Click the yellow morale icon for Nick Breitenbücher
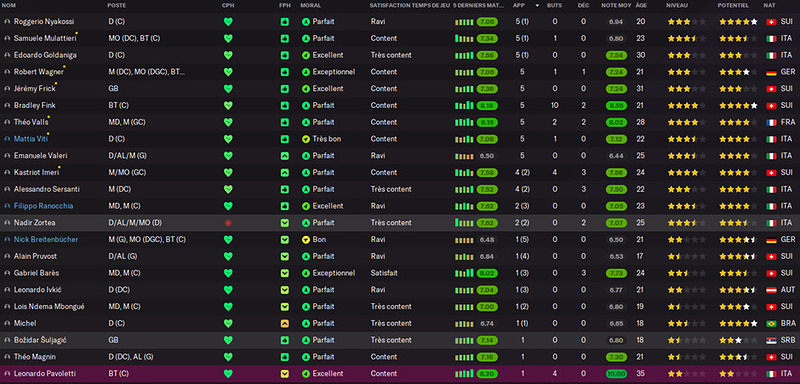Screen dimensions: 800x384 306,240
